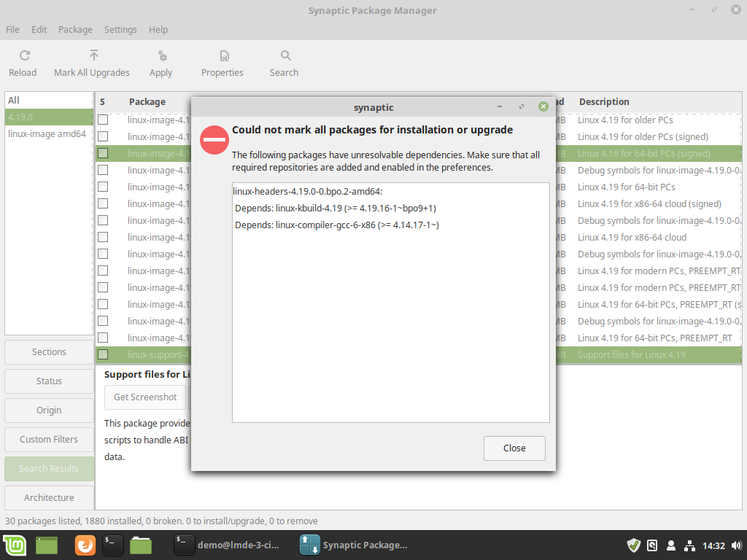Show the Sections filter
The image size is (747, 560).
click(49, 352)
